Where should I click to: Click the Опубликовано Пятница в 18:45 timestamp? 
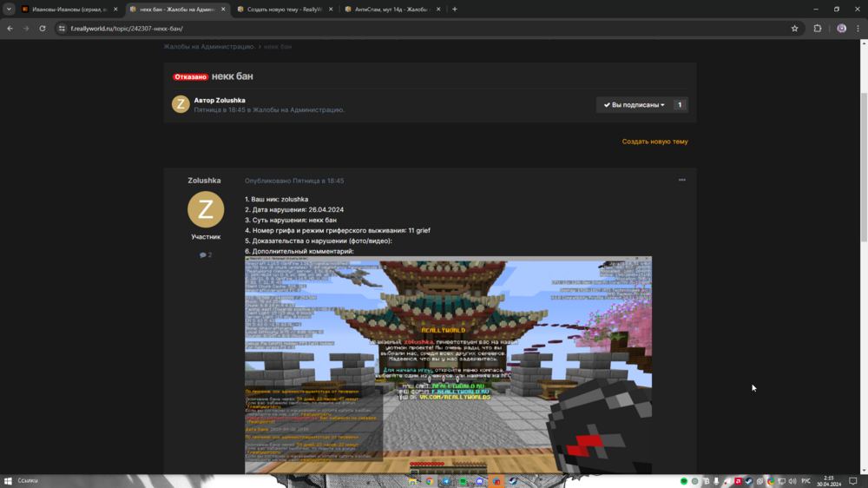(x=294, y=181)
